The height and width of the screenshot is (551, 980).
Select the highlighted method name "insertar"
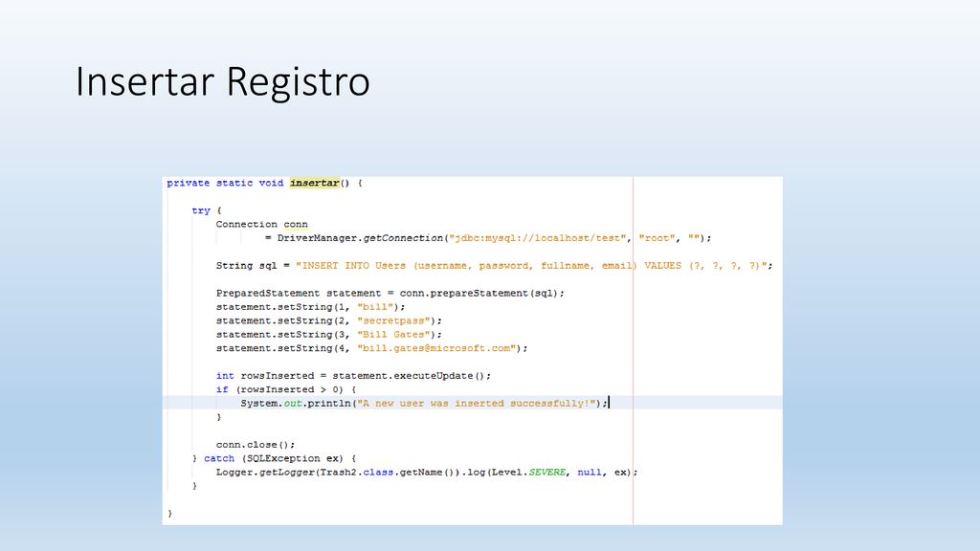314,183
